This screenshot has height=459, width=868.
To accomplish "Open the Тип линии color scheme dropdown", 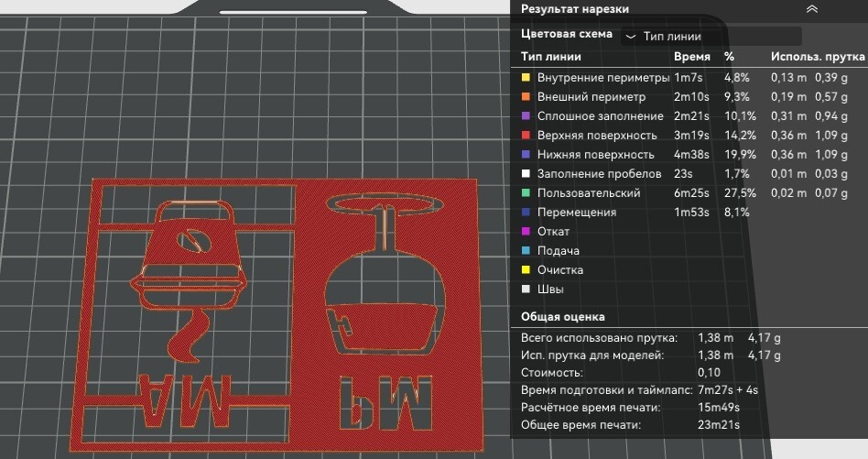I will 711,37.
